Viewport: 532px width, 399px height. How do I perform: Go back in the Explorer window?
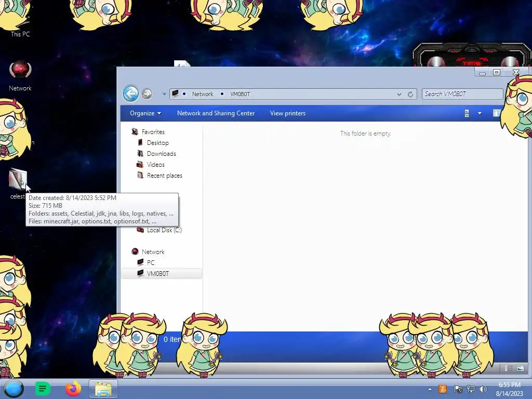coord(130,94)
